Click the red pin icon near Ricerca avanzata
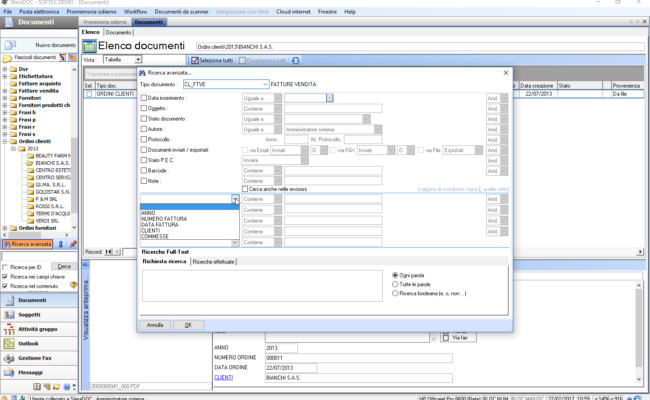 point(73,244)
